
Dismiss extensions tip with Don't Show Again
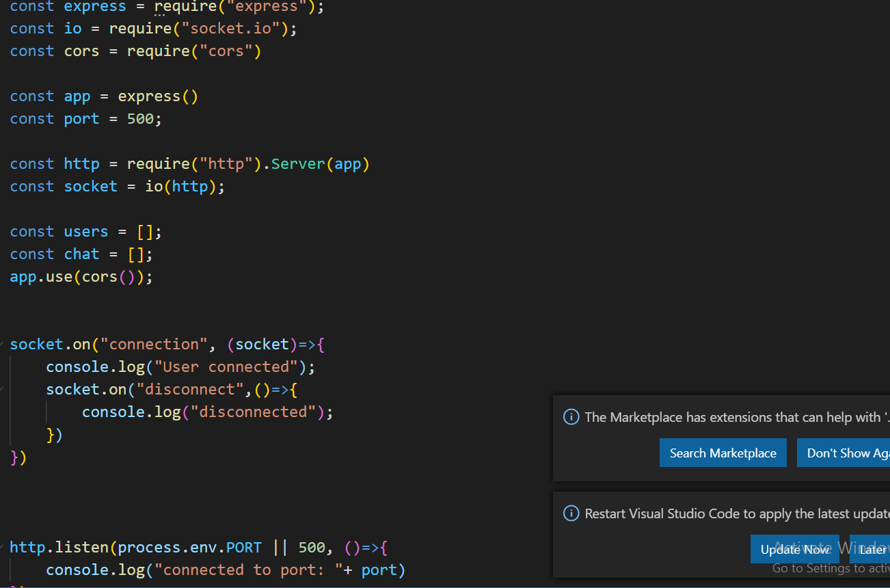point(844,453)
